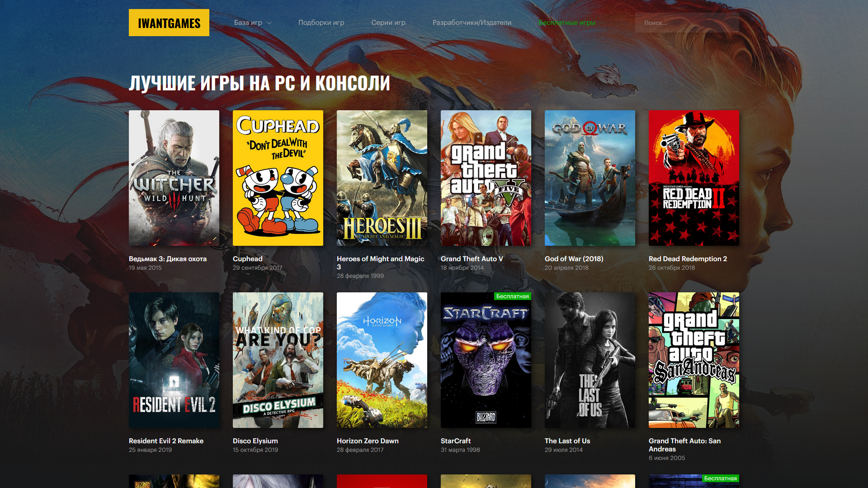Screen dimensions: 868x488
Task: Open Red Dead Redemption II cover
Action: pos(694,178)
